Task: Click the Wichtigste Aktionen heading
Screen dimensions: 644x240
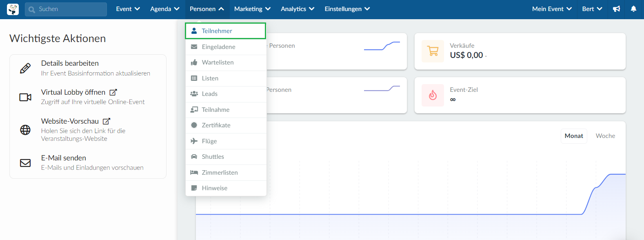Action: coord(58,38)
